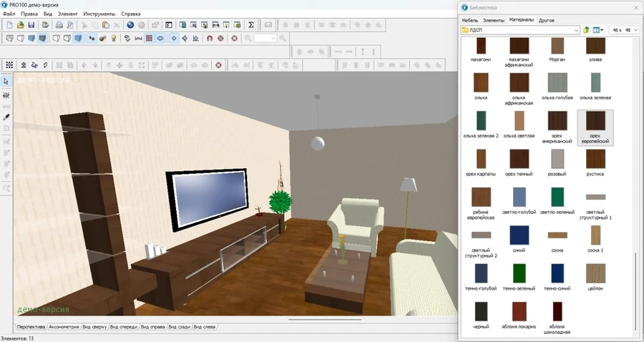644x342 pixels.
Task: Click the Print icon in toolbar
Action: (59, 25)
